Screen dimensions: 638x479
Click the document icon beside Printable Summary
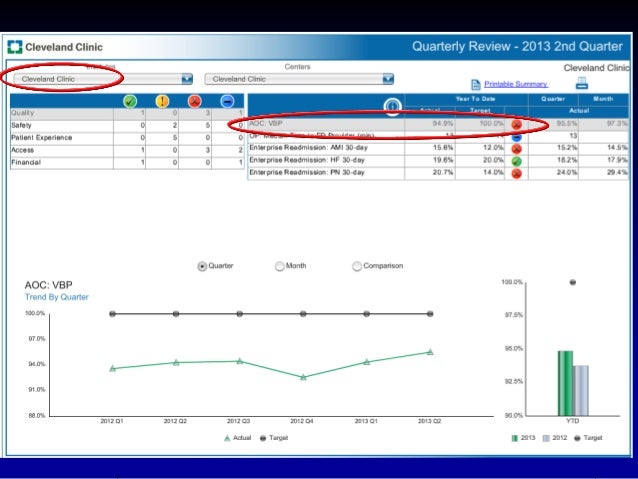coord(476,85)
